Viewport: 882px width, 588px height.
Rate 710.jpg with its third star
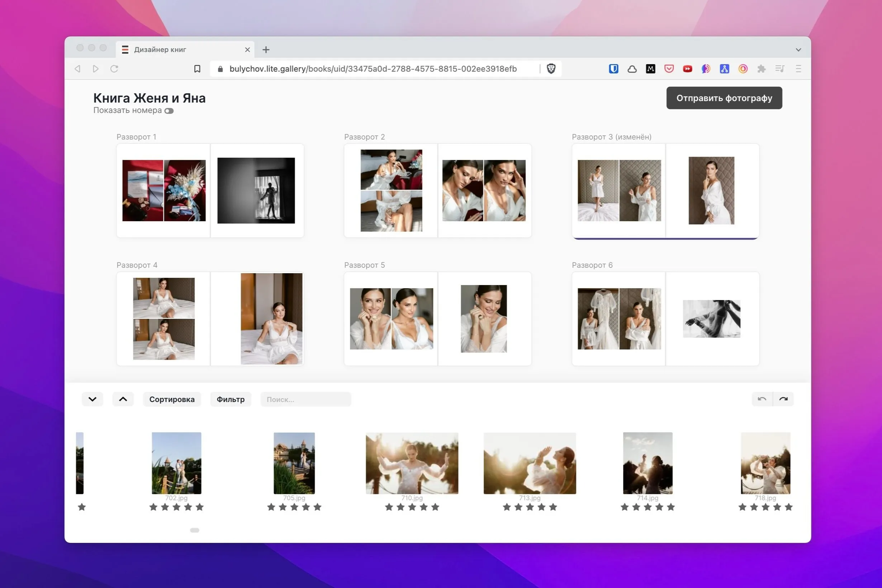coord(412,507)
